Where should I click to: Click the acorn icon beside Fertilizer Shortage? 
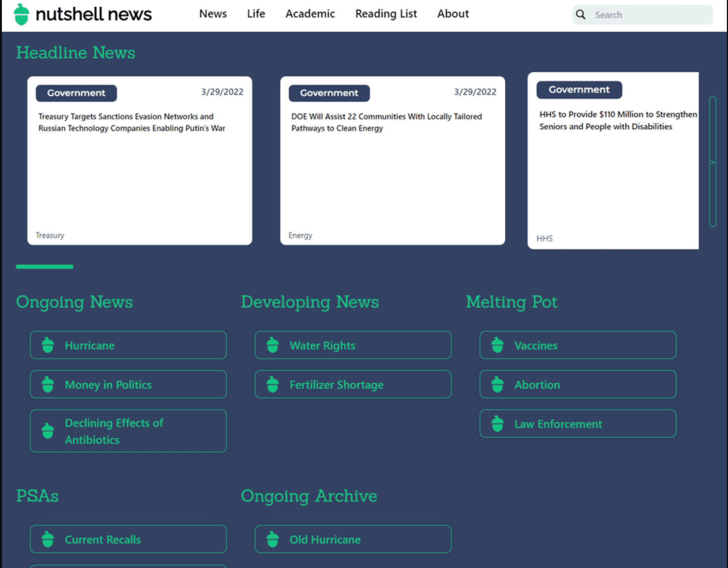[x=272, y=384]
